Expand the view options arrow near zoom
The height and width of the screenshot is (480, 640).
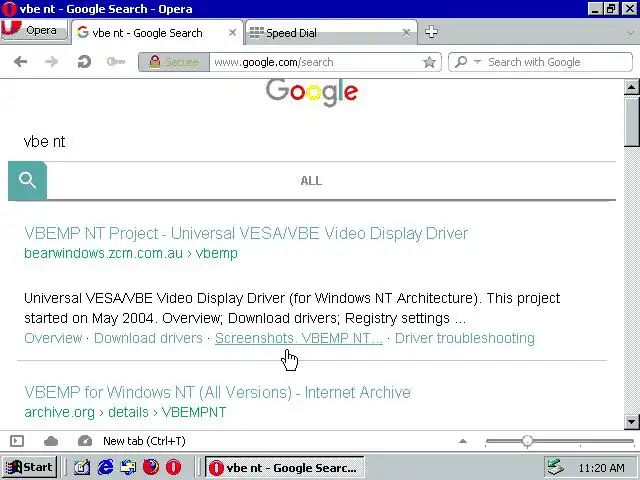pyautogui.click(x=463, y=441)
